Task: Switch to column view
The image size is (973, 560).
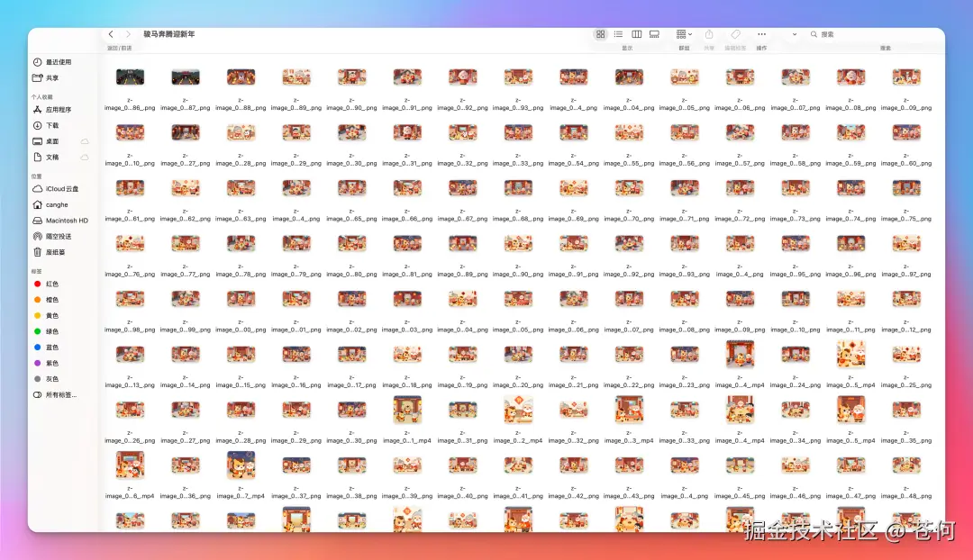Action: 636,34
